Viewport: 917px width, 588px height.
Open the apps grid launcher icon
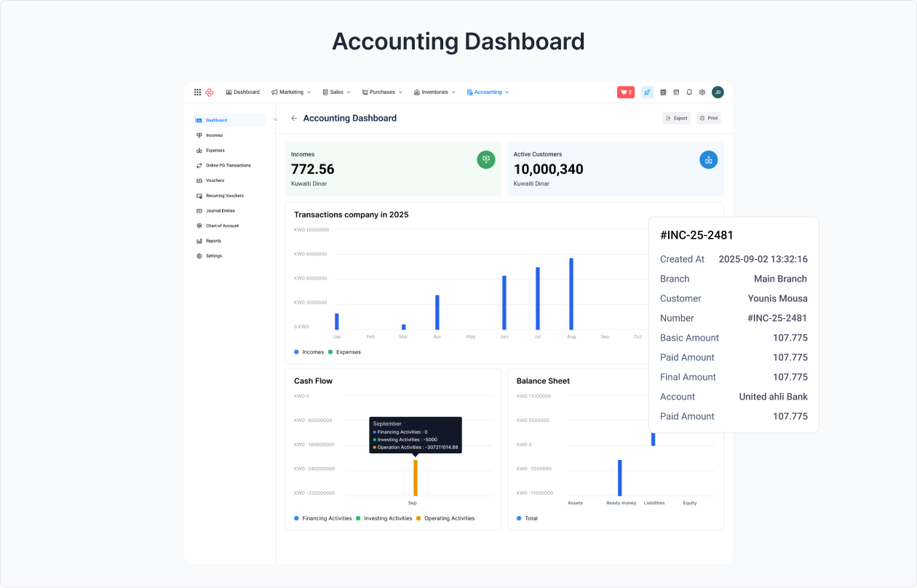[197, 92]
